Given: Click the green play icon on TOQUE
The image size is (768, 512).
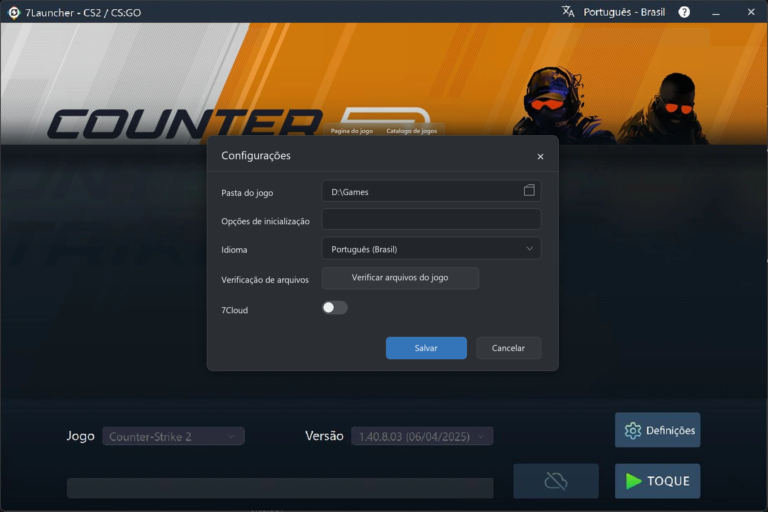Looking at the screenshot, I should pos(633,481).
